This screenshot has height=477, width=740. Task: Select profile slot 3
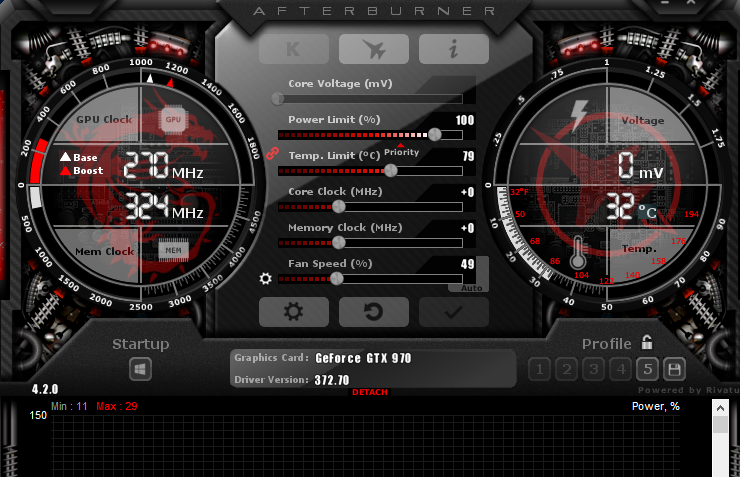point(594,369)
